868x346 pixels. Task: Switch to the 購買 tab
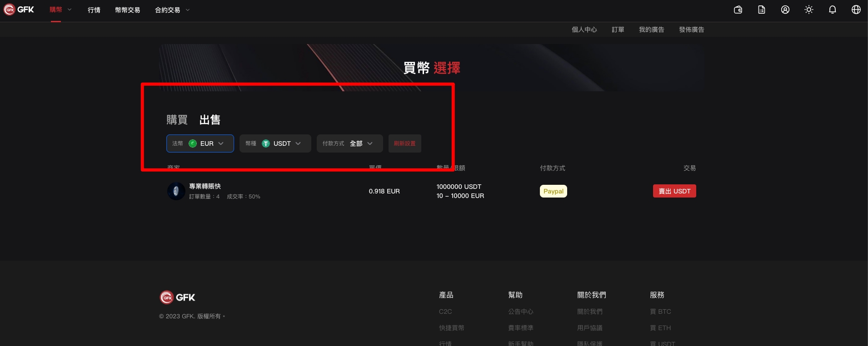(177, 120)
